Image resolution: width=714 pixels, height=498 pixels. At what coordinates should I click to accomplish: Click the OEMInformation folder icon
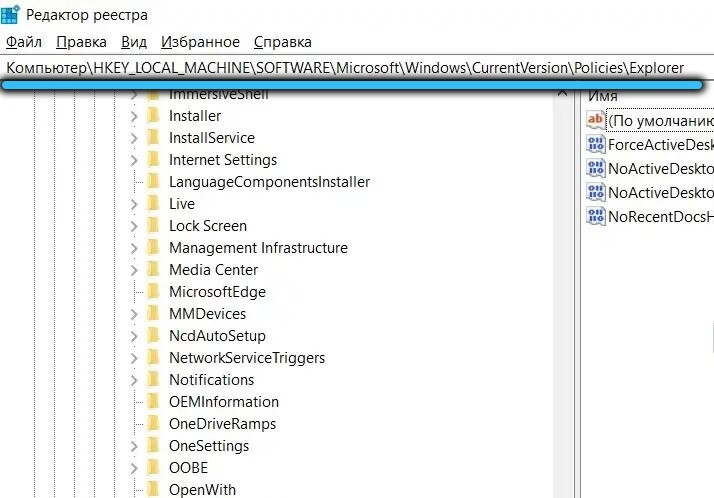click(153, 401)
